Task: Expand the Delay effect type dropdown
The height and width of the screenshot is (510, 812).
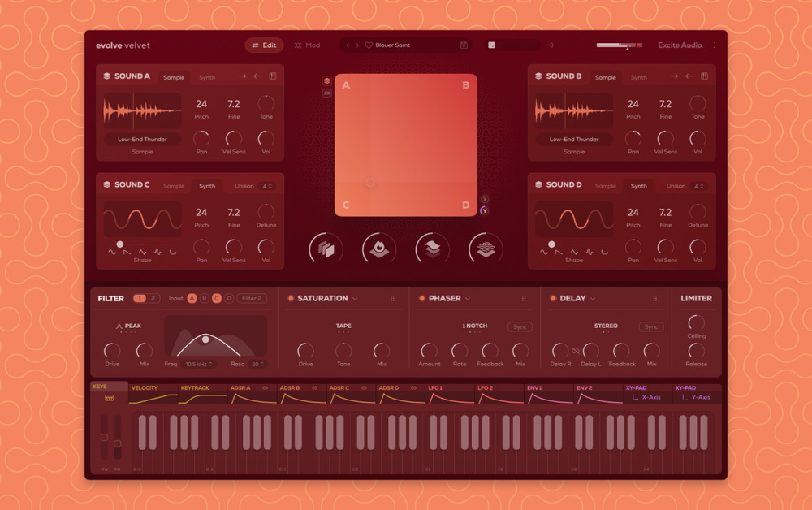Action: 593,298
